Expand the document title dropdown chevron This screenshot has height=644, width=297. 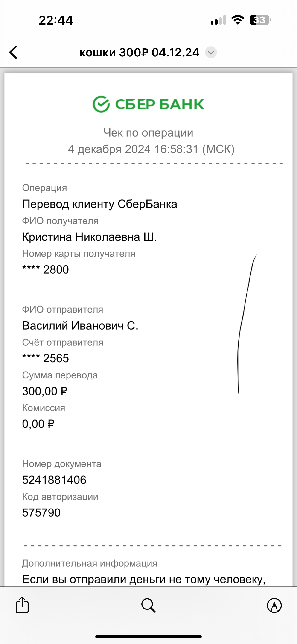[211, 53]
